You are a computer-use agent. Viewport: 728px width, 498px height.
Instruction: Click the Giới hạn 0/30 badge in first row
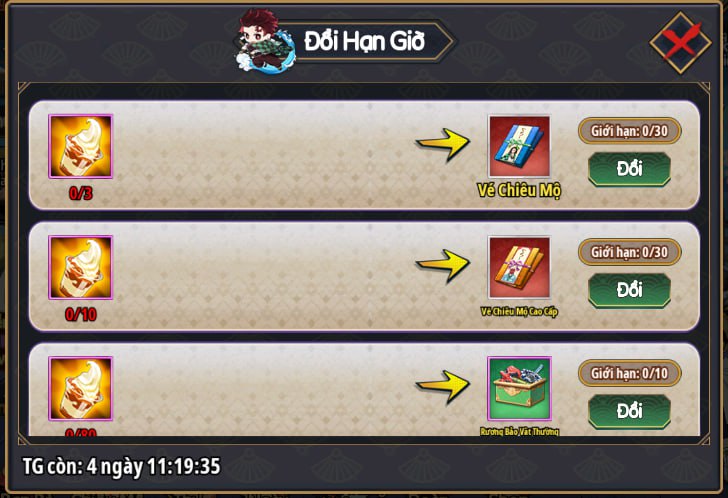pos(630,131)
